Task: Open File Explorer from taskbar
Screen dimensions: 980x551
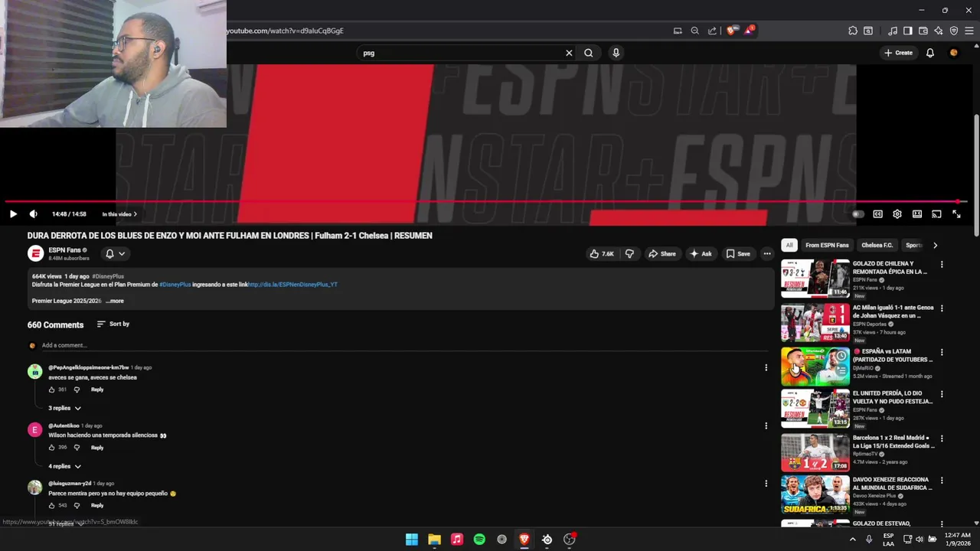Action: pos(434,540)
